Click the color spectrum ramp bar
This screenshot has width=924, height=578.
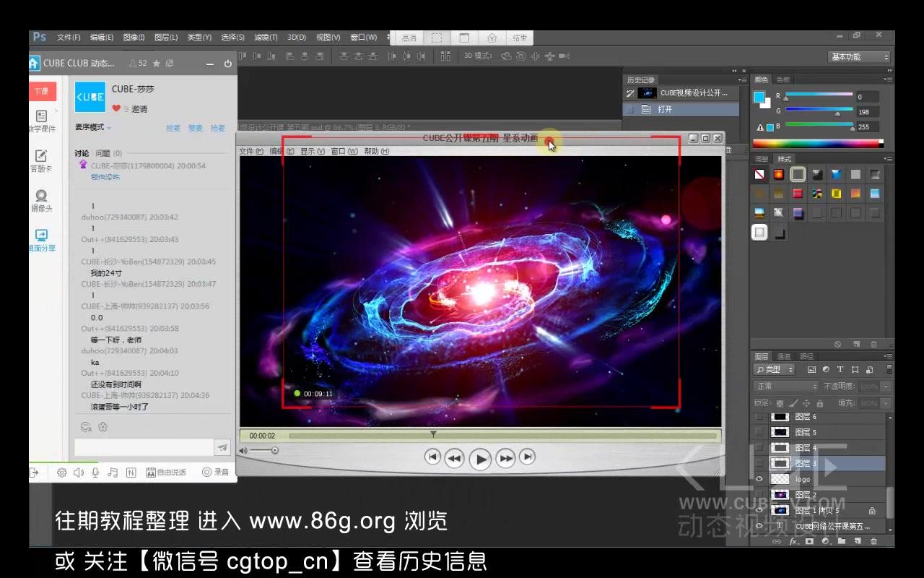pyautogui.click(x=817, y=144)
